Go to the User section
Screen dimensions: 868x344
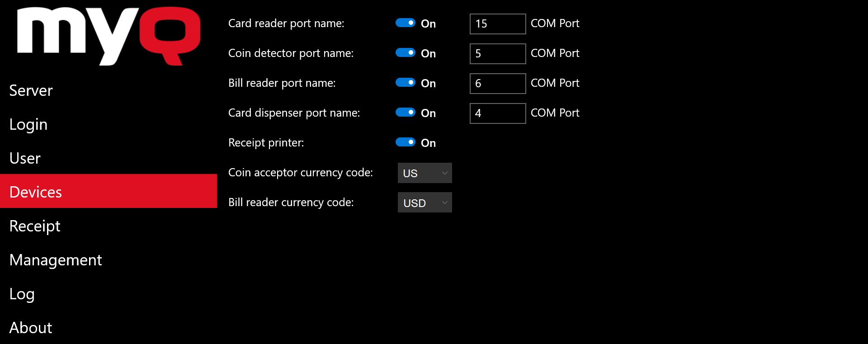(25, 158)
